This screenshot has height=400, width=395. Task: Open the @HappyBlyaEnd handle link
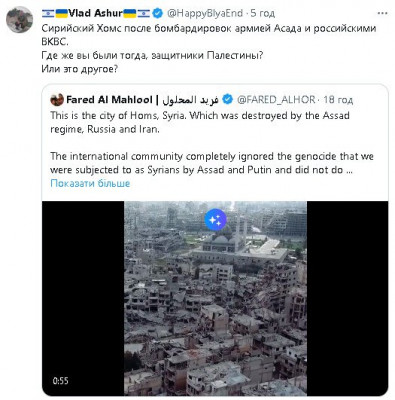pyautogui.click(x=205, y=13)
